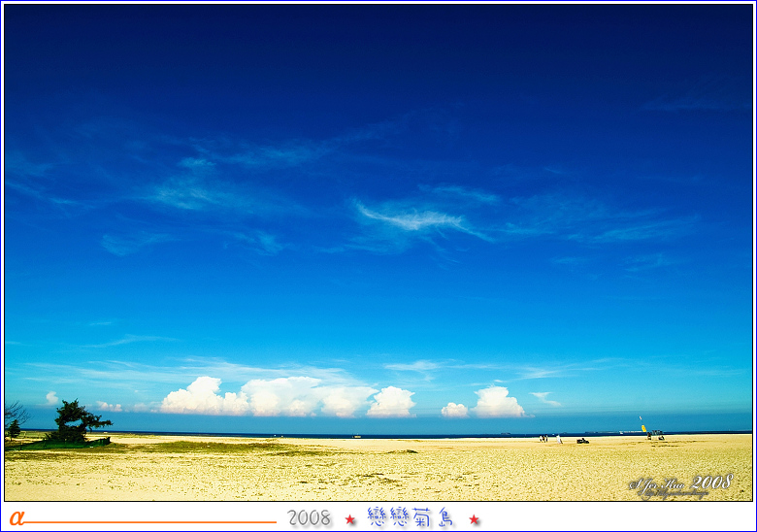The width and height of the screenshot is (757, 532).
Task: Click the red star before the Chinese title
Action: pyautogui.click(x=350, y=519)
